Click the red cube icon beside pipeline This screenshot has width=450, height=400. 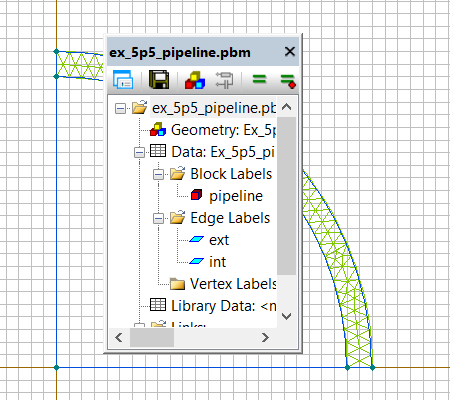[196, 195]
